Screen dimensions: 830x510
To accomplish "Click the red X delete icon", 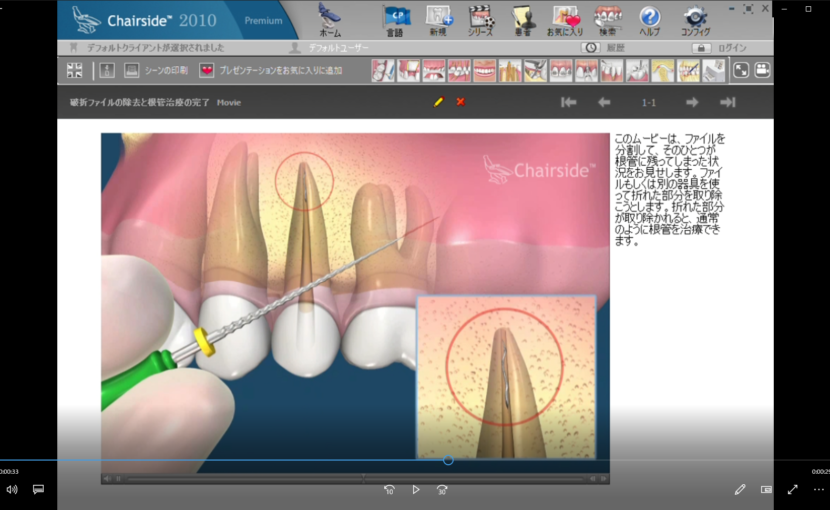I will coord(461,102).
